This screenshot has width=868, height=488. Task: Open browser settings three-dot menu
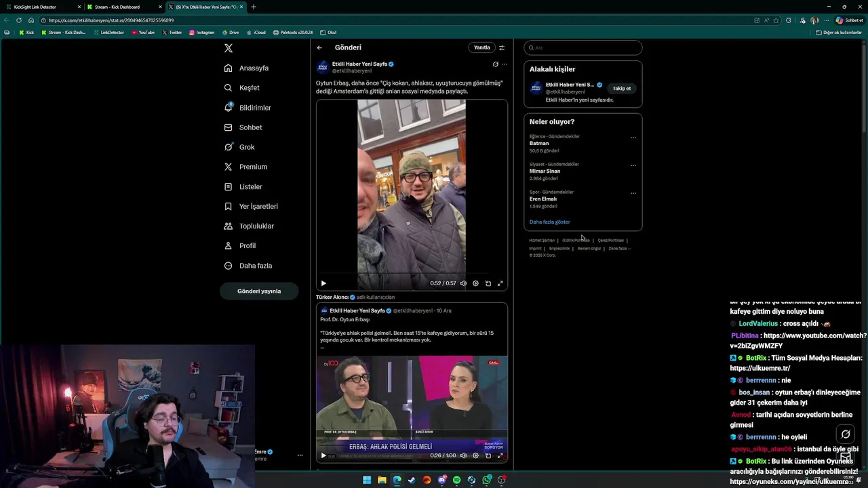point(825,20)
